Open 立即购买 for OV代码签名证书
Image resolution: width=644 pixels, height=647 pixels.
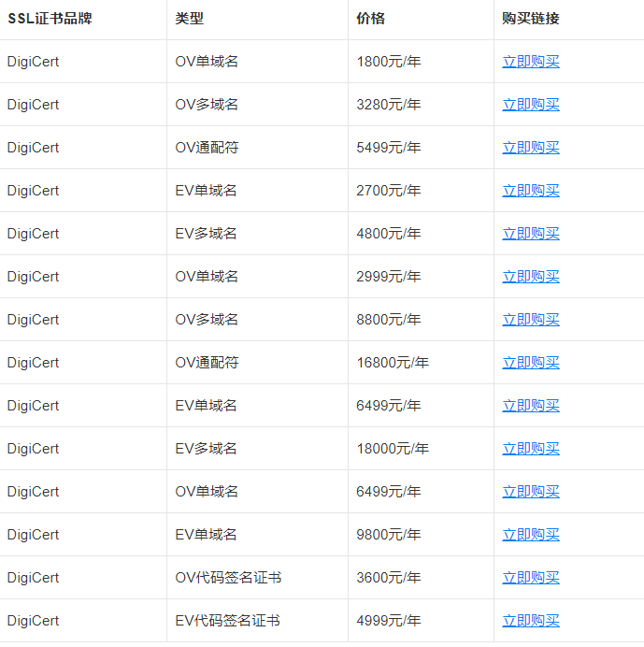click(x=531, y=577)
